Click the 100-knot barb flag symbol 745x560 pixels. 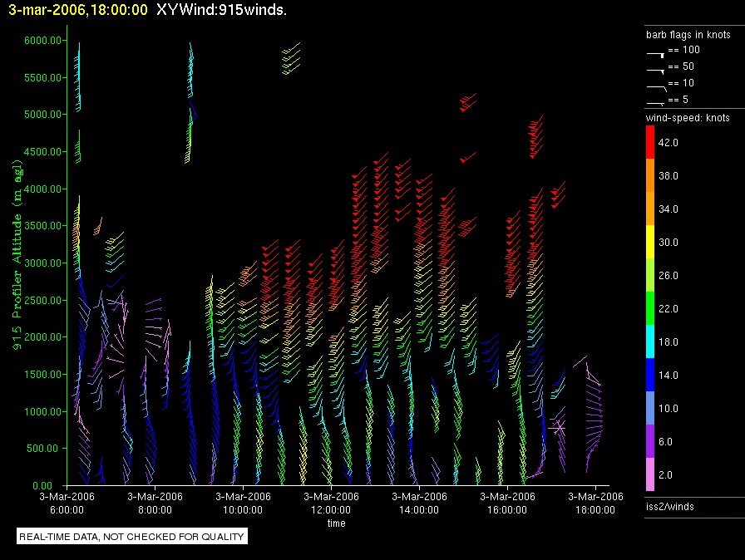(655, 52)
